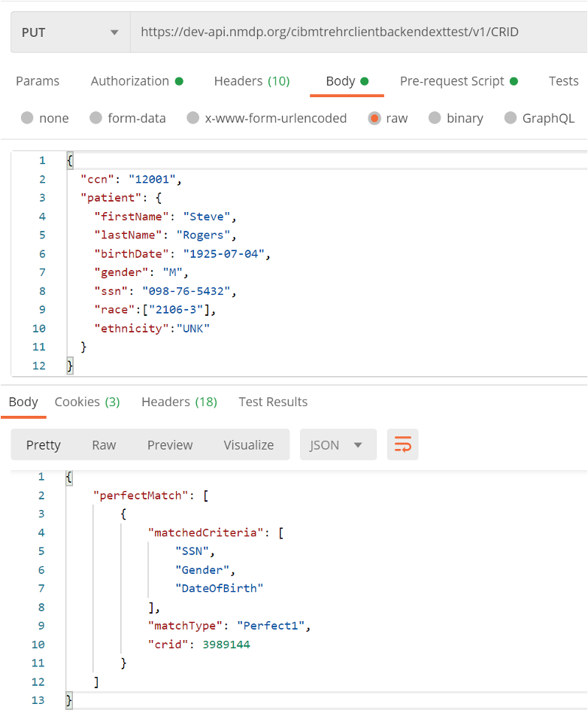View the Test Results tab

coord(273,402)
